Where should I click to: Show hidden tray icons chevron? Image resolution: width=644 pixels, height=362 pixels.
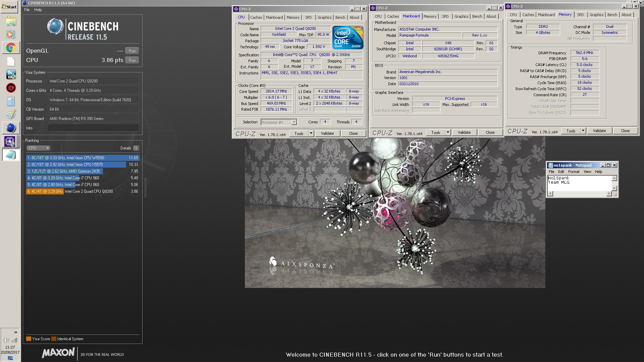(x=15, y=332)
